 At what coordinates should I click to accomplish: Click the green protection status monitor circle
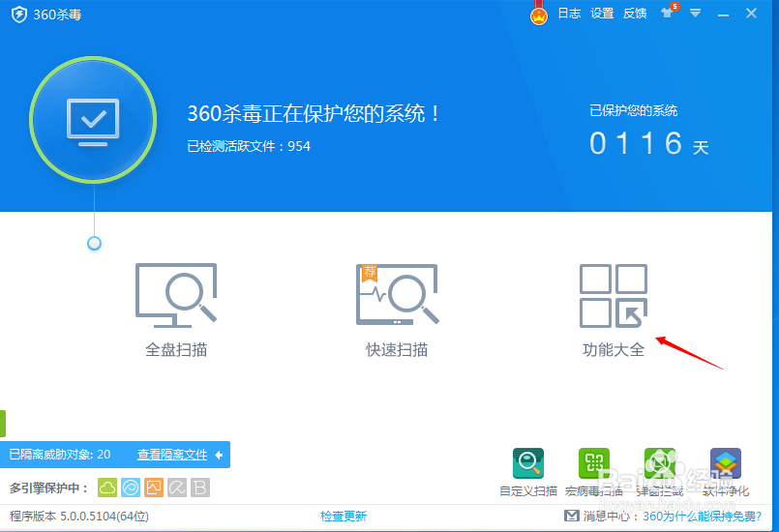tap(93, 120)
